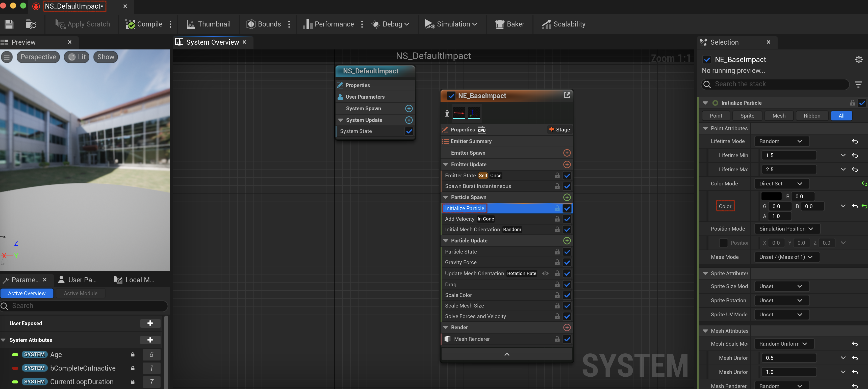
Task: Open the Scalability tool
Action: (x=563, y=24)
